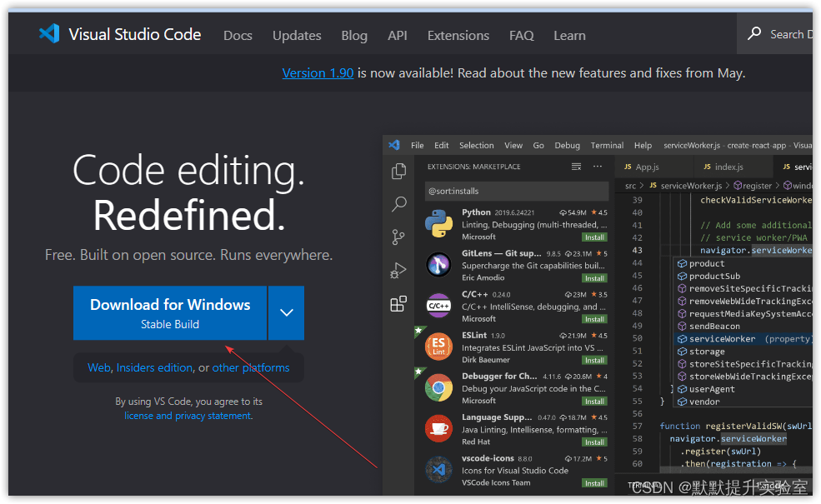Switch to the index.js editor tab
Viewport: 821px width, 504px height.
pos(732,167)
